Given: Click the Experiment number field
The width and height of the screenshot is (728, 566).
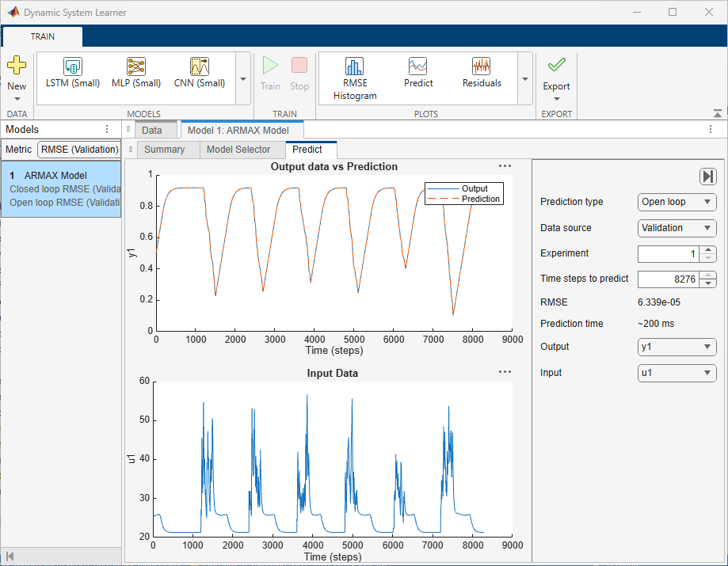Looking at the screenshot, I should pyautogui.click(x=669, y=254).
